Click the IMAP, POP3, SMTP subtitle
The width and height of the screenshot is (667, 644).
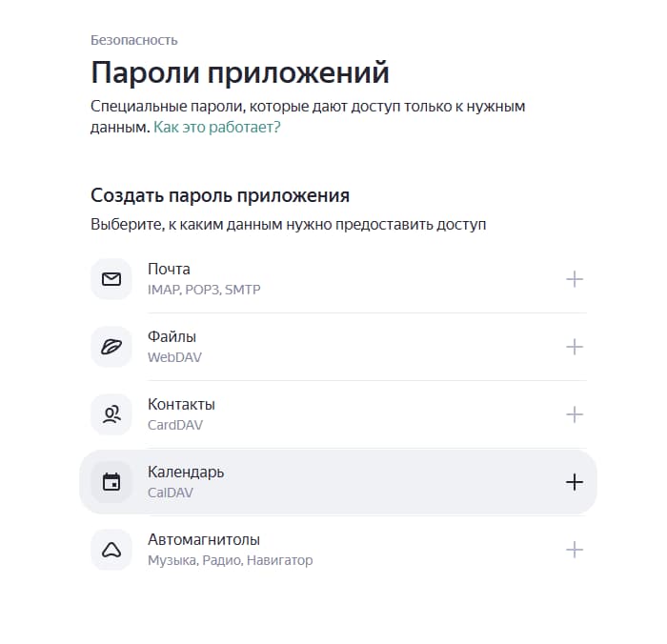coord(204,290)
